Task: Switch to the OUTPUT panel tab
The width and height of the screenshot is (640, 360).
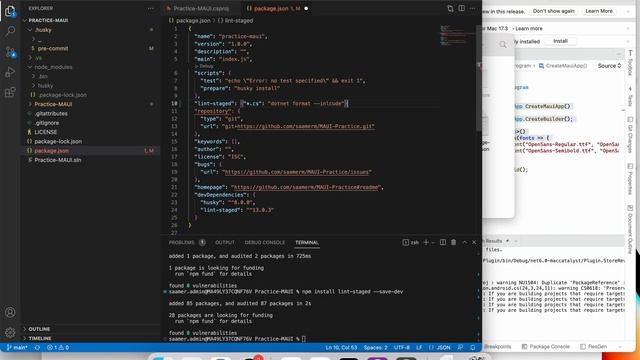Action: pyautogui.click(x=225, y=242)
